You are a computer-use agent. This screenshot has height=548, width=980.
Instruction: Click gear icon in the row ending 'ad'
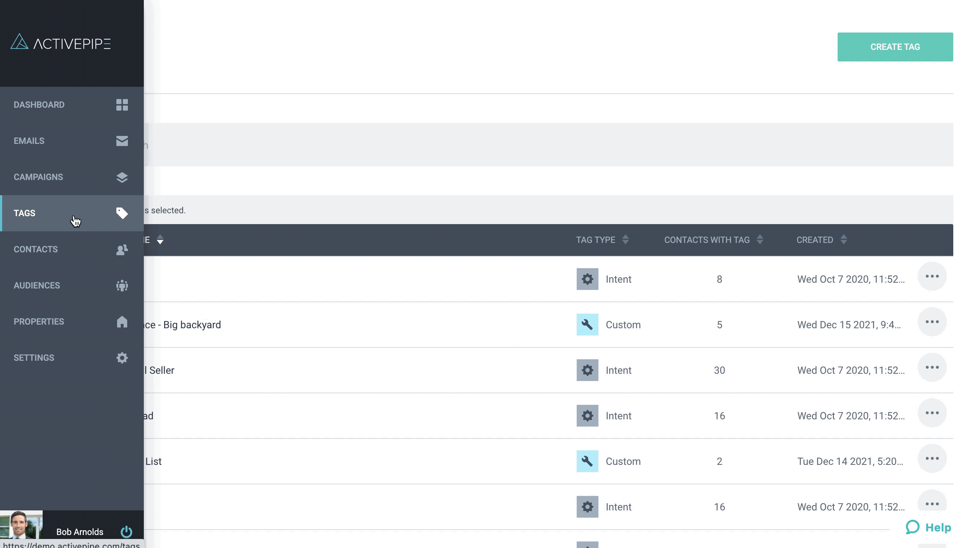point(587,416)
